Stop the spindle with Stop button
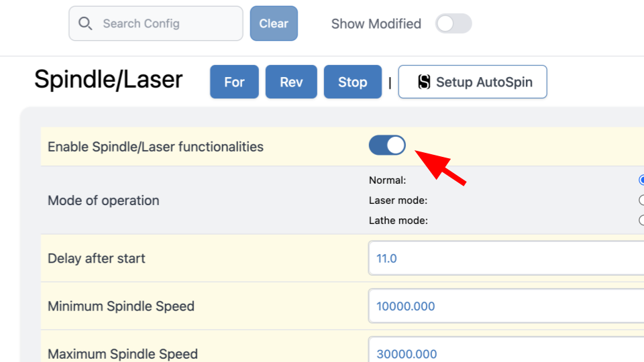The image size is (644, 362). [353, 82]
